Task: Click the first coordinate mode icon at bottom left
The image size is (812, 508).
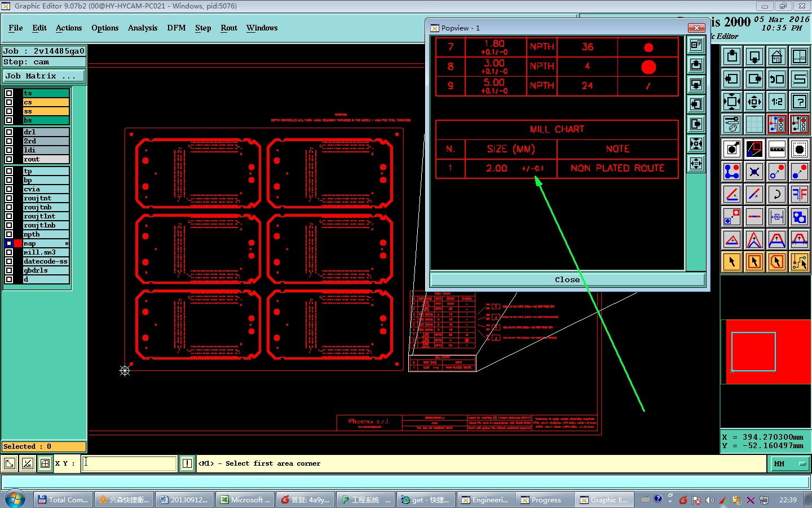Action: click(10, 463)
